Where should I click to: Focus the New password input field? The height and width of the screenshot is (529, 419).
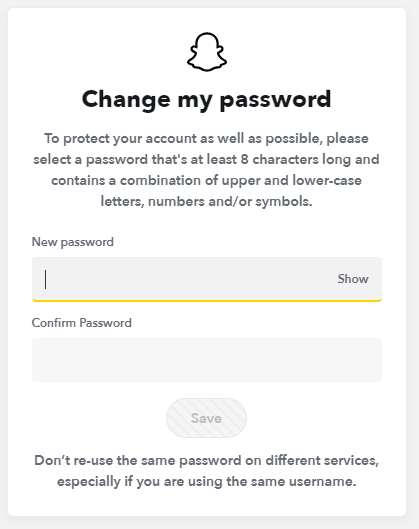coord(207,279)
